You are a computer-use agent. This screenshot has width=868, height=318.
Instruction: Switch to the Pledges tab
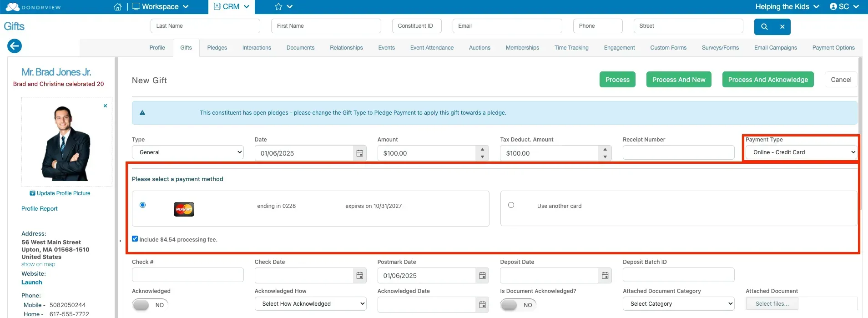click(217, 48)
